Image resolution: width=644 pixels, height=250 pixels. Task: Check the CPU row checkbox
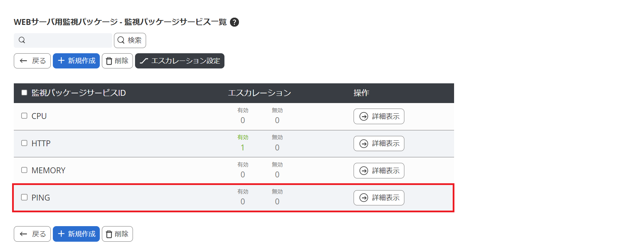[24, 116]
